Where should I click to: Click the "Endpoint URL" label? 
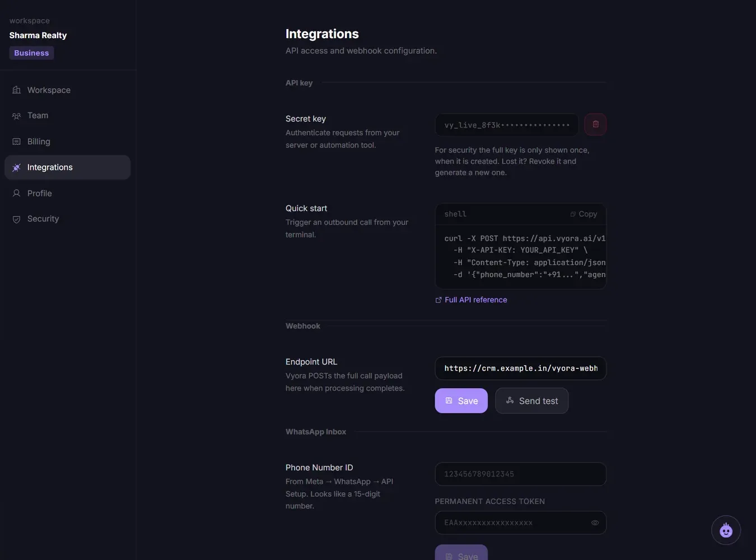(x=311, y=362)
